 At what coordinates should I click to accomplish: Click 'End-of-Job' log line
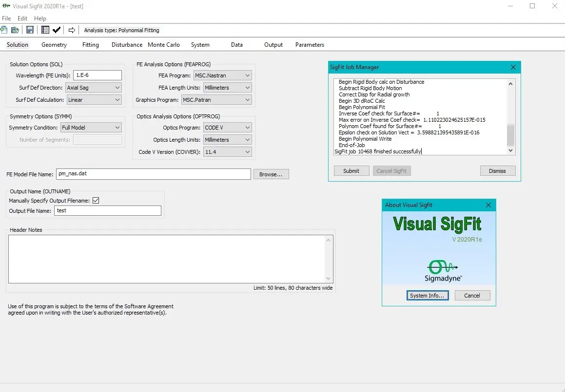click(x=351, y=145)
